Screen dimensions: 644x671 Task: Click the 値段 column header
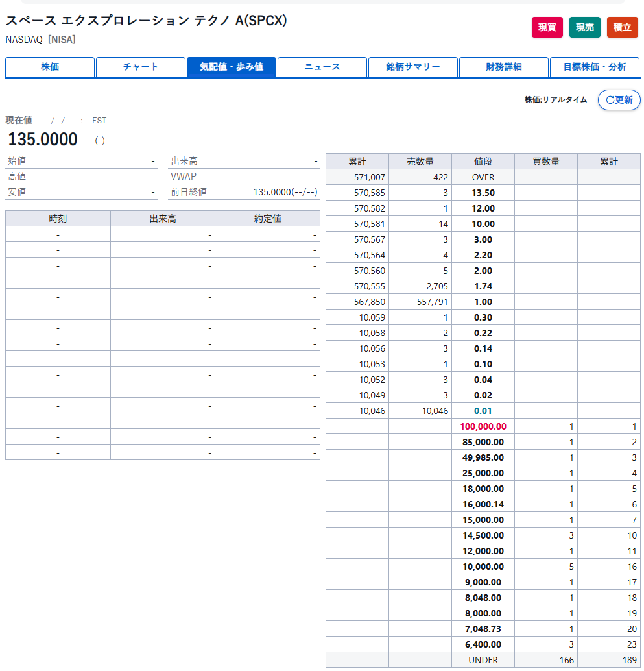tap(483, 162)
